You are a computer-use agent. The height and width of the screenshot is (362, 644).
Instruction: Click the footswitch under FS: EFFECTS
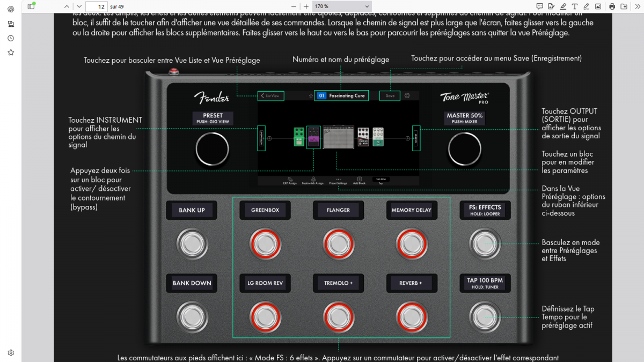pyautogui.click(x=485, y=244)
